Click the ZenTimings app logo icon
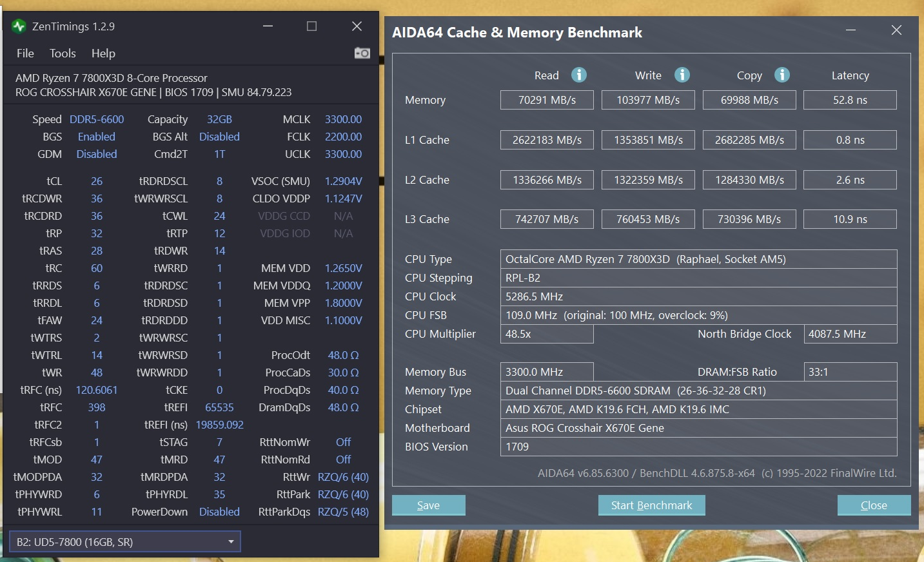 19,26
